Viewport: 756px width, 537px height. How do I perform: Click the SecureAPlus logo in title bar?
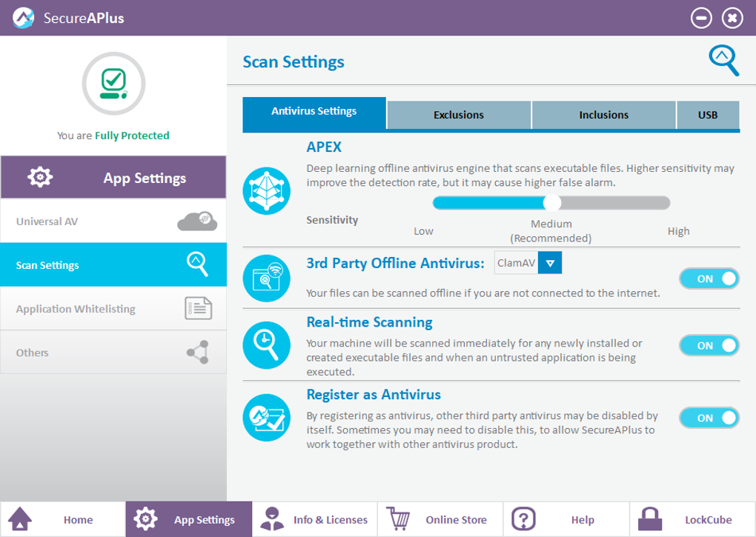coord(23,18)
